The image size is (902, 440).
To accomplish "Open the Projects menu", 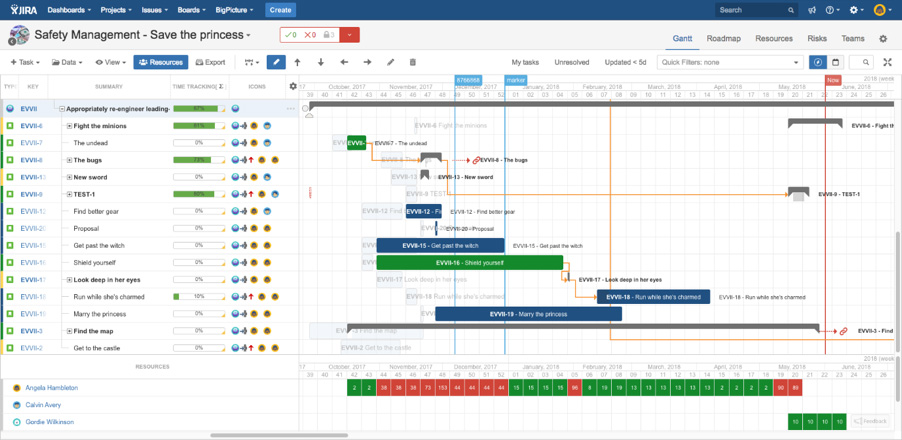I will pos(116,10).
